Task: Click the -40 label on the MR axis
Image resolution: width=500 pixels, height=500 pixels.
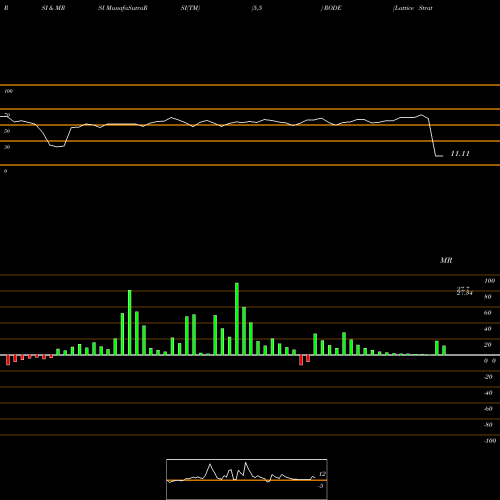Action: point(488,393)
